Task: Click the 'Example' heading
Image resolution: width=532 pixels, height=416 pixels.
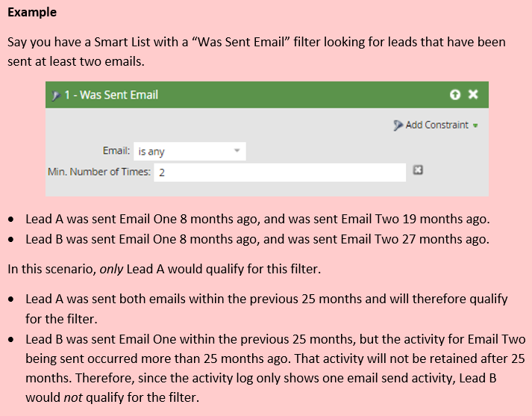Action: coord(32,12)
